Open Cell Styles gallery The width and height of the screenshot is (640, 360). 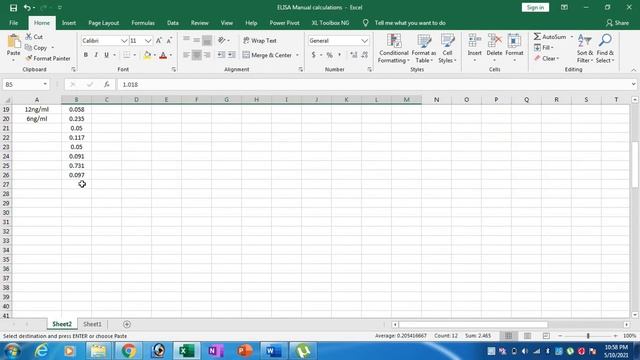[x=447, y=48]
